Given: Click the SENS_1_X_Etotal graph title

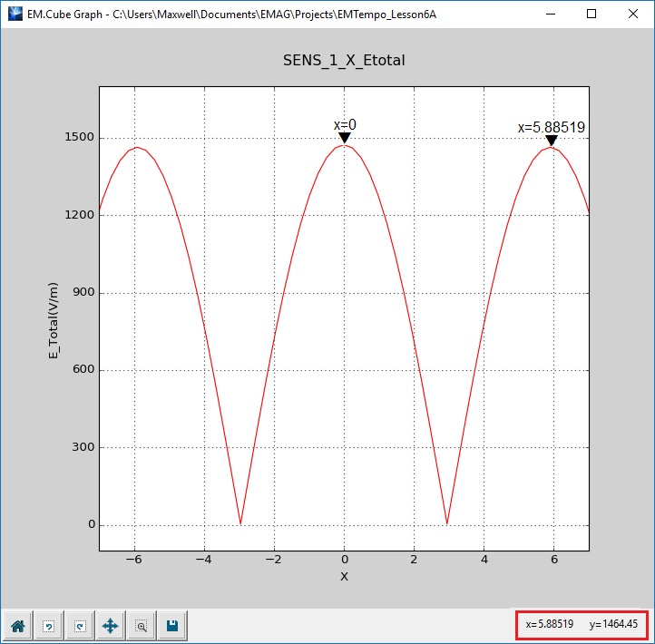Looking at the screenshot, I should pos(344,60).
